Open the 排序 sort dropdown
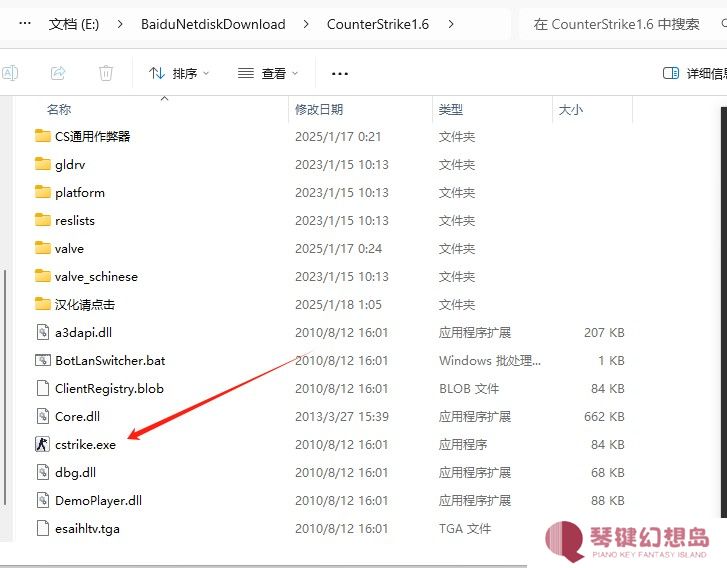This screenshot has width=727, height=568. point(179,73)
